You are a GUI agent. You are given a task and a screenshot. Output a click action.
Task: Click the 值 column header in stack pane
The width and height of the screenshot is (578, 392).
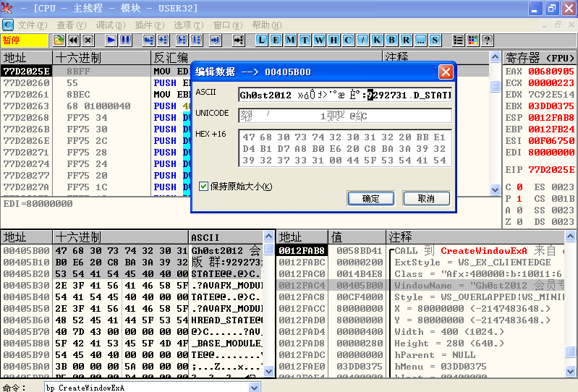point(357,237)
